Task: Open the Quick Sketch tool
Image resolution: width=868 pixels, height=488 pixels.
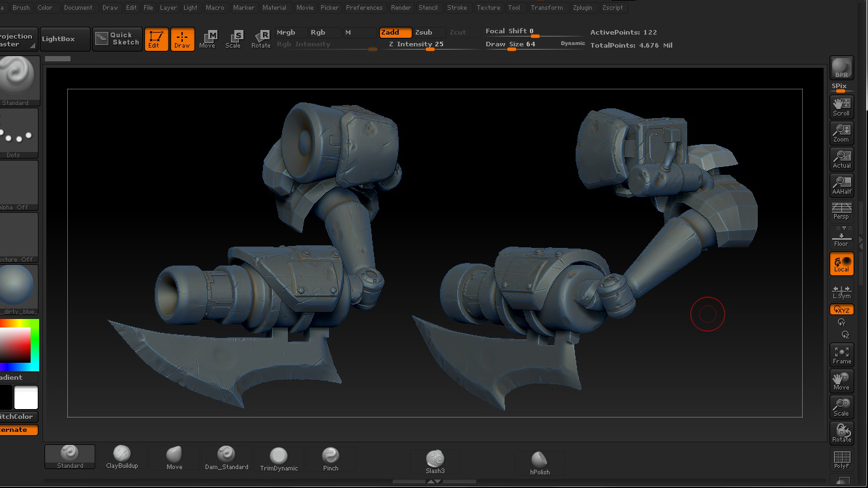Action: click(117, 39)
